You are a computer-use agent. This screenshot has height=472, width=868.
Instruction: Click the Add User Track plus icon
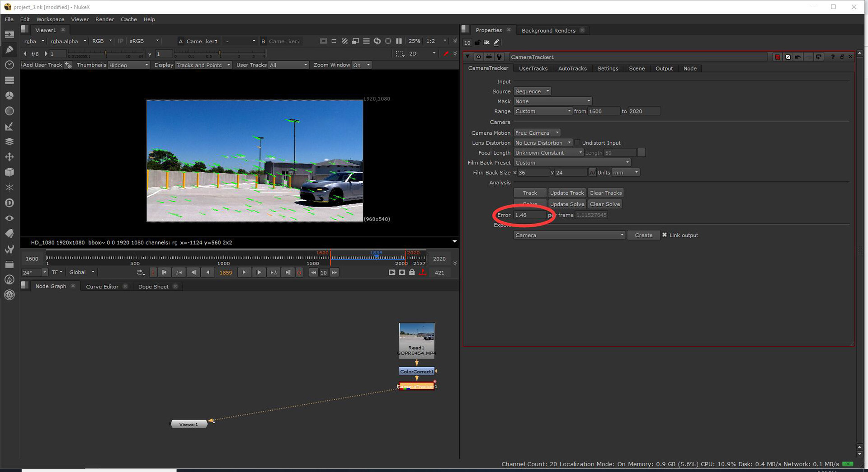(x=68, y=65)
